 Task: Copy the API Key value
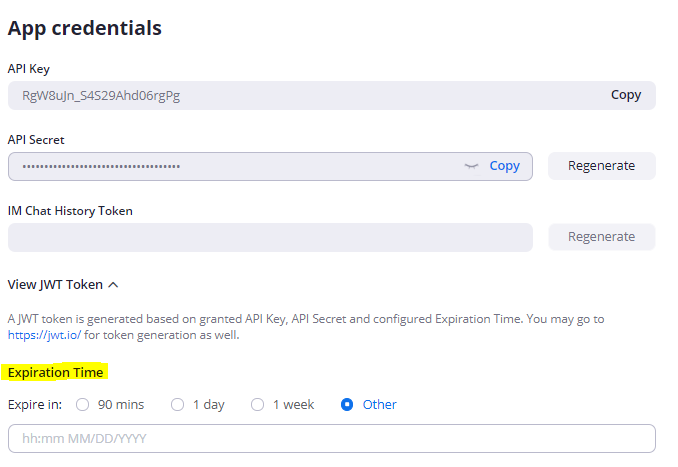pos(625,95)
